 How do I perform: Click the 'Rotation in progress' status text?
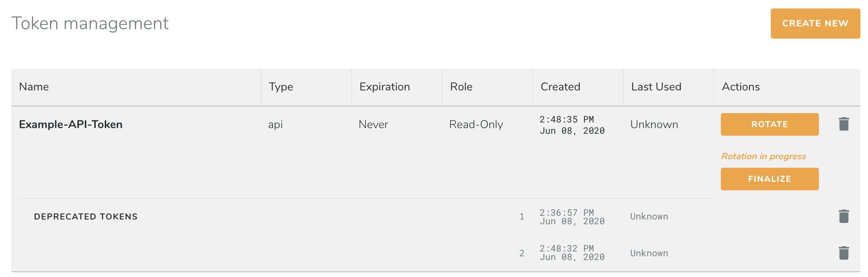[x=763, y=156]
